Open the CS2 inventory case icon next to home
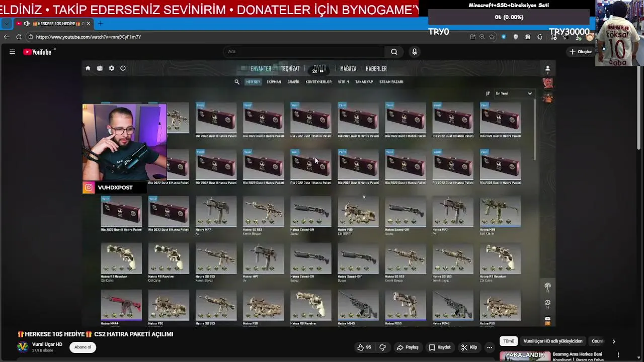Viewport: 644px width, 362px height. tap(100, 68)
